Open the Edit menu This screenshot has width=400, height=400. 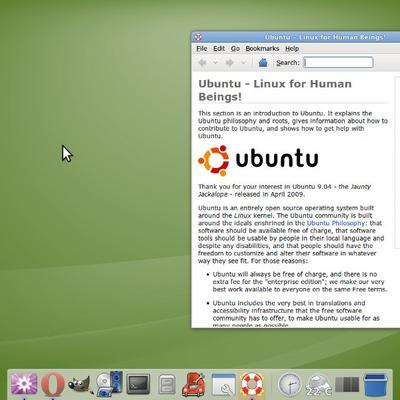219,48
